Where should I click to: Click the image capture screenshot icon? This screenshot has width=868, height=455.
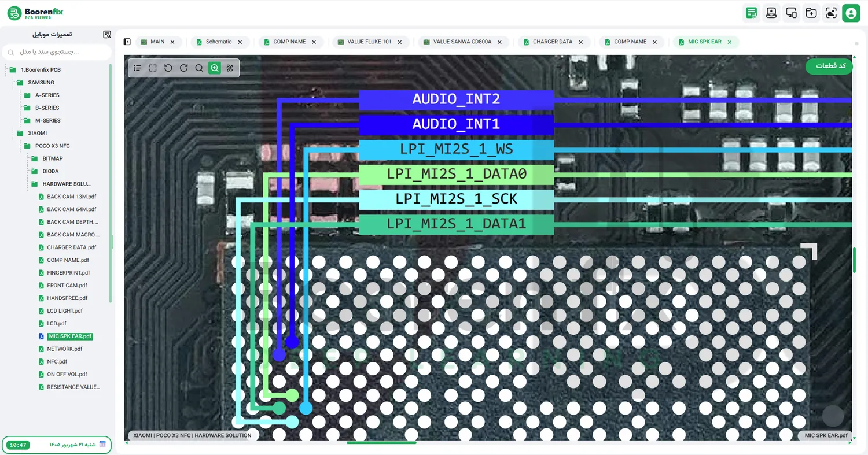click(x=831, y=13)
